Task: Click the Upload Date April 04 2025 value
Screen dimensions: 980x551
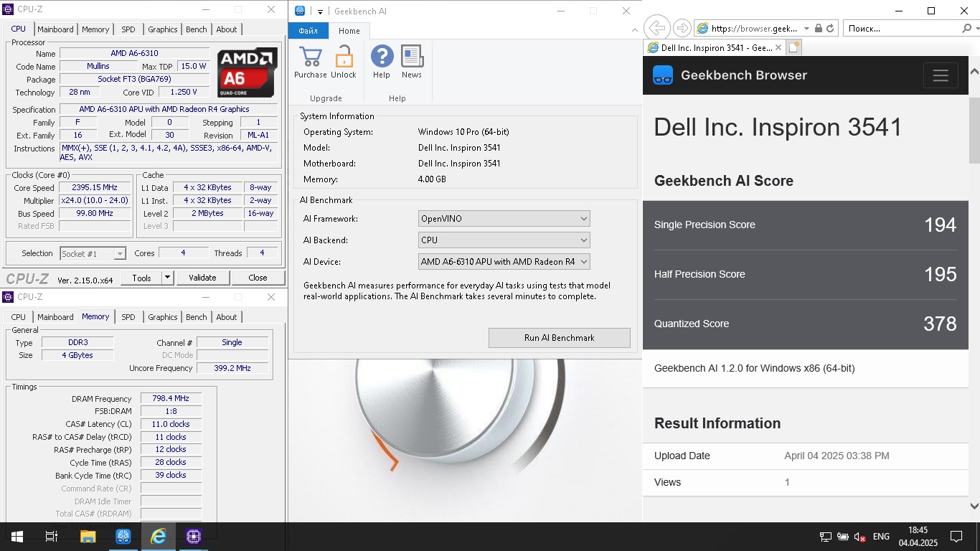Action: point(837,456)
